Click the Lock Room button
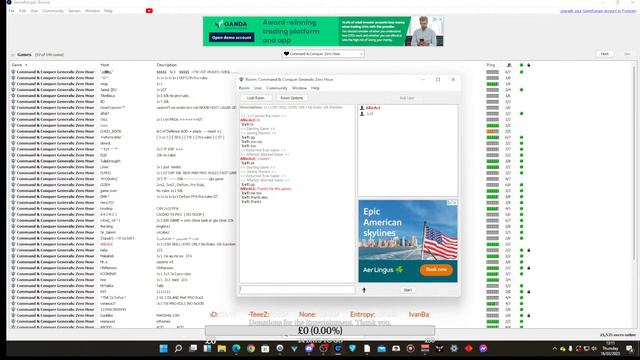This screenshot has width=640, height=360. 256,98
